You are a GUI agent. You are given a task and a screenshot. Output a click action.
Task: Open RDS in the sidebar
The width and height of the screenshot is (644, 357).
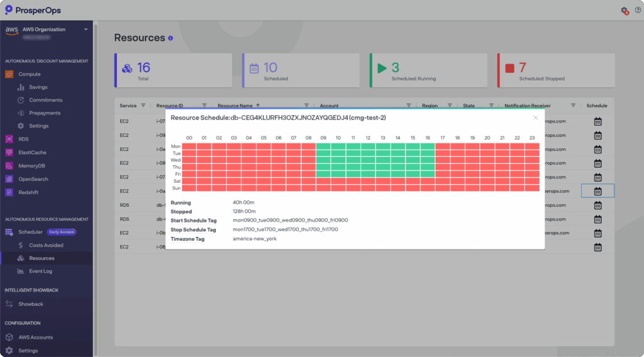(x=23, y=139)
